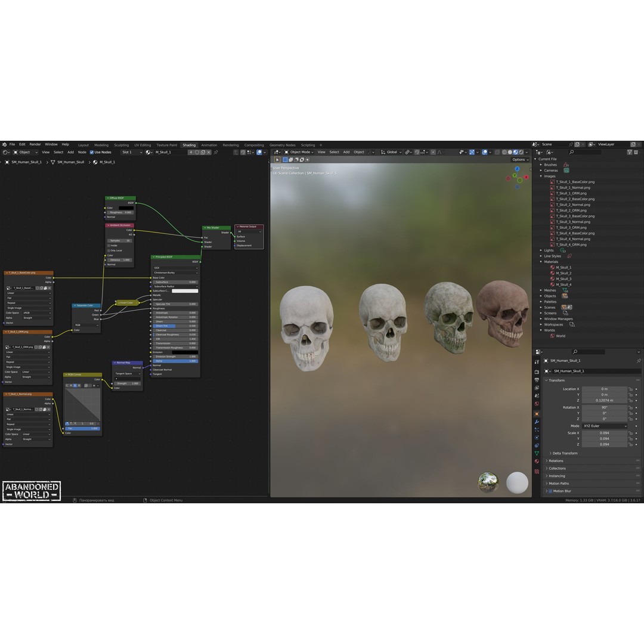Pin the properties editor for SM_Human_Skull_1

[639, 361]
